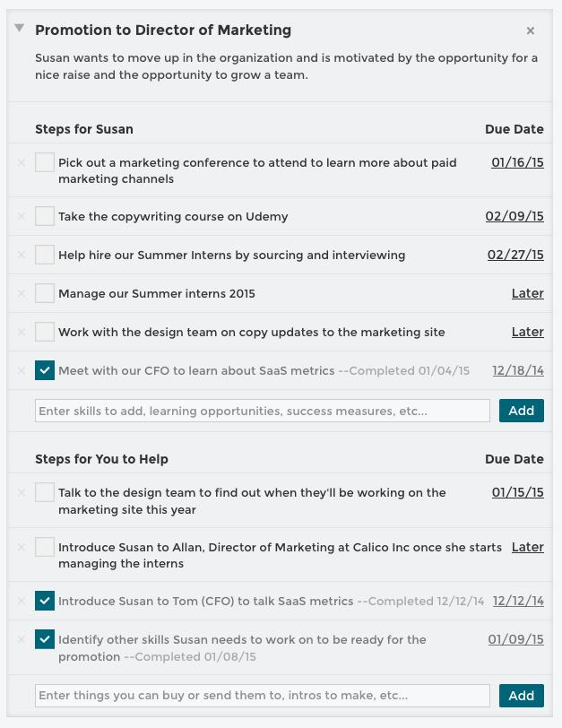Click Add under Steps for You to Help
The height and width of the screenshot is (728, 562).
(x=521, y=695)
